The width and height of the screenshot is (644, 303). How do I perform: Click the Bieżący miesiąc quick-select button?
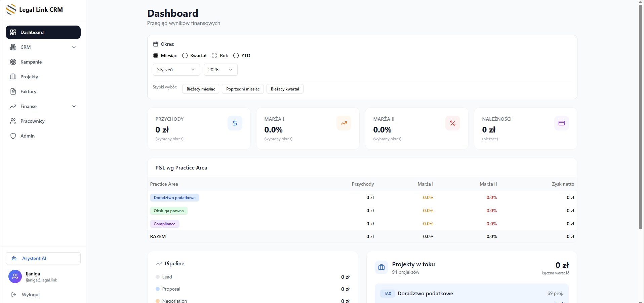(x=201, y=89)
